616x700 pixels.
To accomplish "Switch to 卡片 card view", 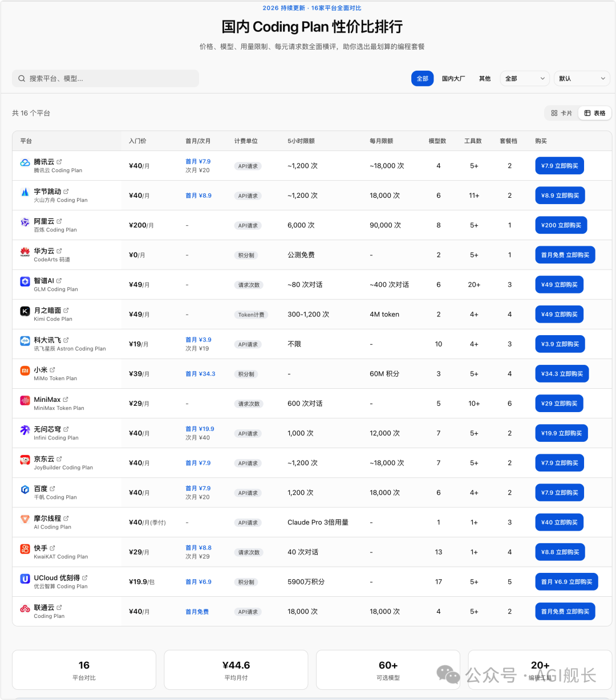I will [x=561, y=113].
